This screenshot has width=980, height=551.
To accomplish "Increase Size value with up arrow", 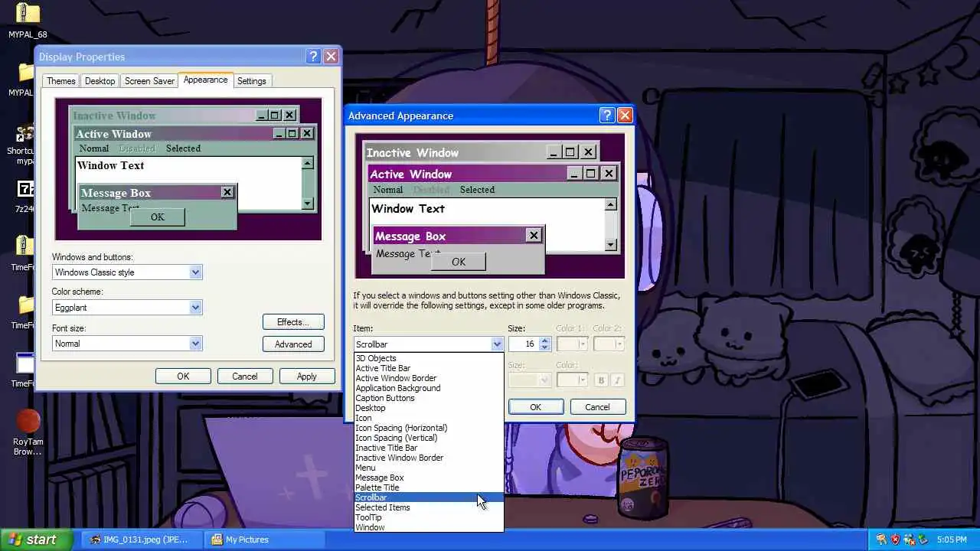I will point(545,341).
